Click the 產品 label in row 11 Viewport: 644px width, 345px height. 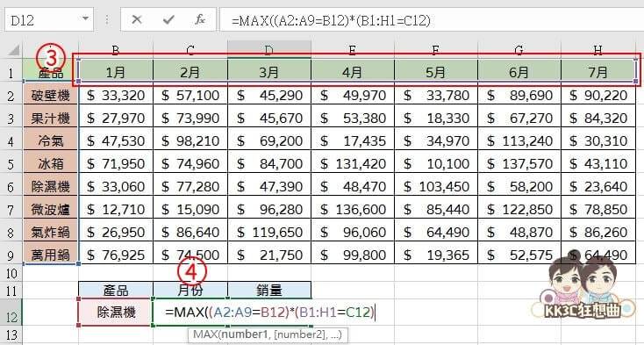(x=116, y=291)
